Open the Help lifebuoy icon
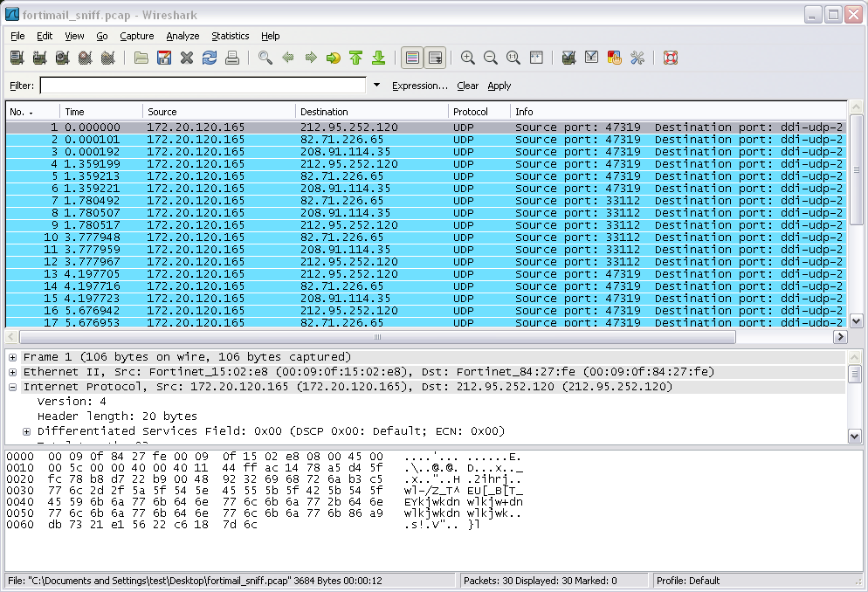The width and height of the screenshot is (868, 592). [x=671, y=59]
